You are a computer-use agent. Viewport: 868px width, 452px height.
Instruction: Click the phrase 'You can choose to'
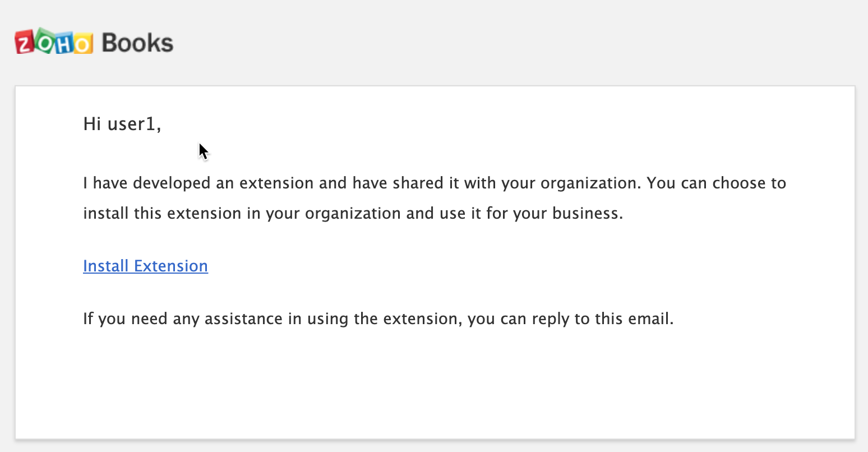point(717,183)
